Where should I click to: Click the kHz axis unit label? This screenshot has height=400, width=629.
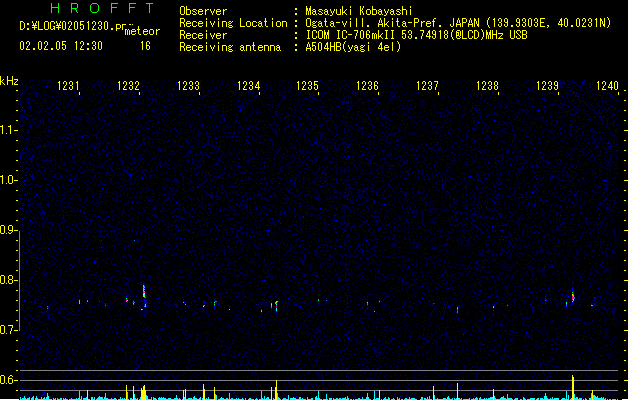pos(9,81)
